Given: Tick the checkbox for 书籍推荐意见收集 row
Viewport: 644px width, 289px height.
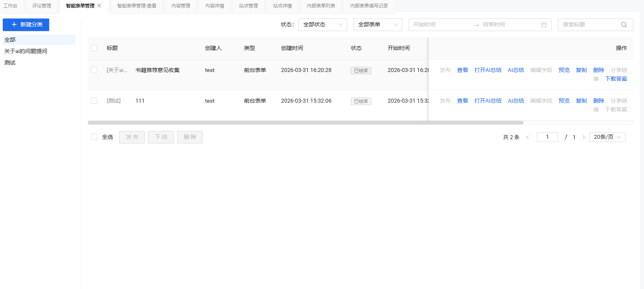Looking at the screenshot, I should click(94, 70).
